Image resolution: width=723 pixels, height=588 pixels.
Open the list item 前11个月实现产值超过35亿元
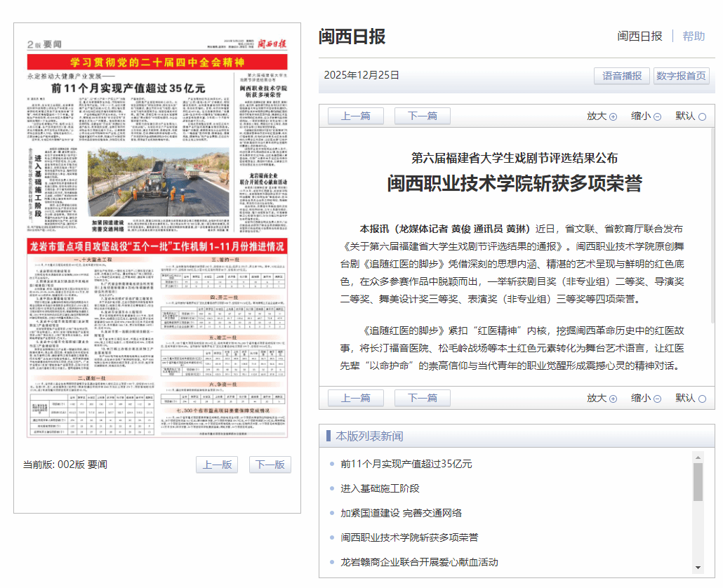[x=406, y=464]
